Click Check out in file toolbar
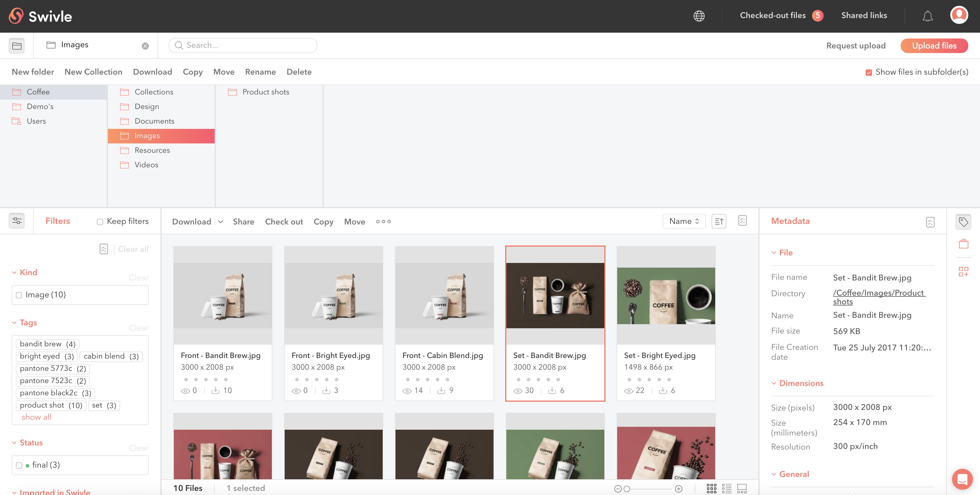Viewport: 980px width, 495px height. pos(284,222)
